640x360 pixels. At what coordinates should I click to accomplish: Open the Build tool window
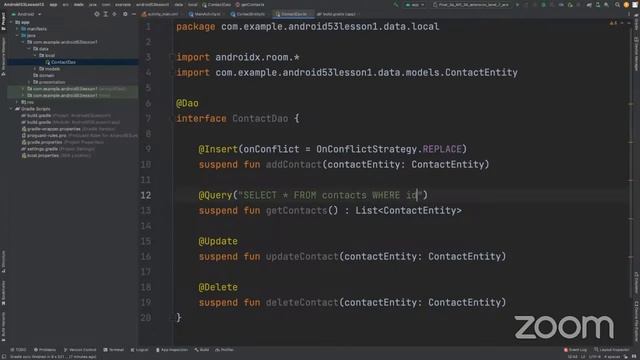(202, 350)
